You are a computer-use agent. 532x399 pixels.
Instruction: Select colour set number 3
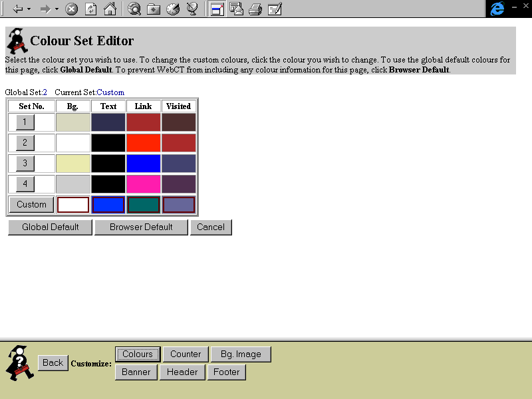[25, 163]
